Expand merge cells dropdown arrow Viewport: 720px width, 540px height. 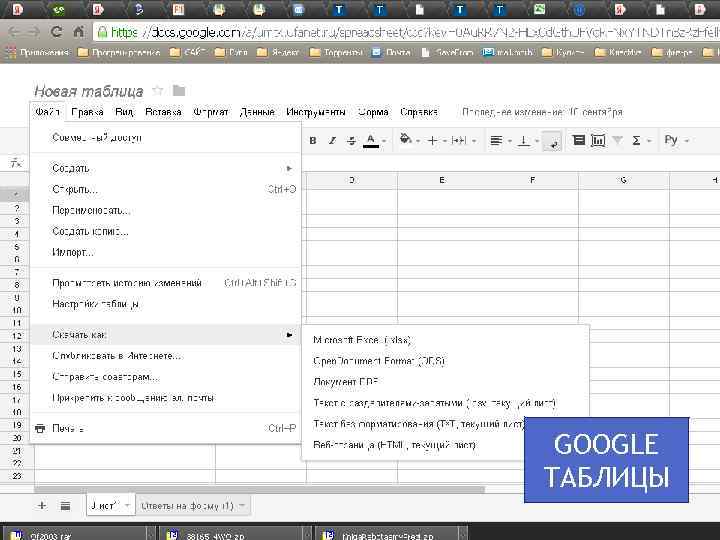coord(474,141)
